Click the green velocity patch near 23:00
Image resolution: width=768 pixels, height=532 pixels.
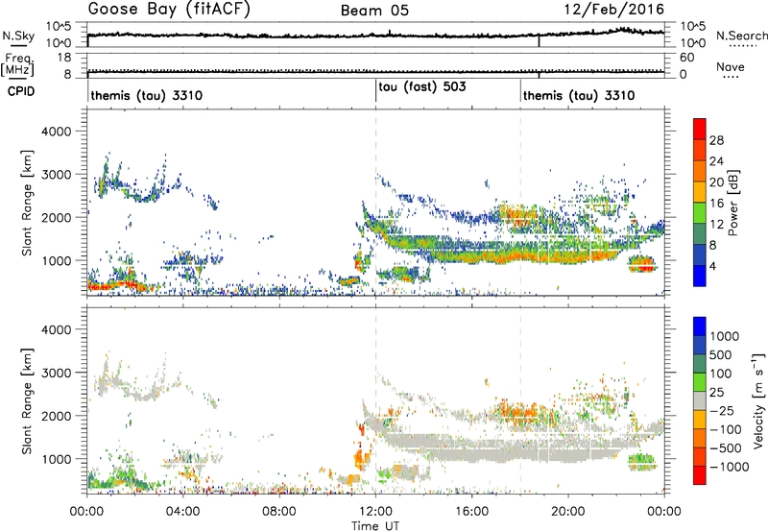[641, 462]
